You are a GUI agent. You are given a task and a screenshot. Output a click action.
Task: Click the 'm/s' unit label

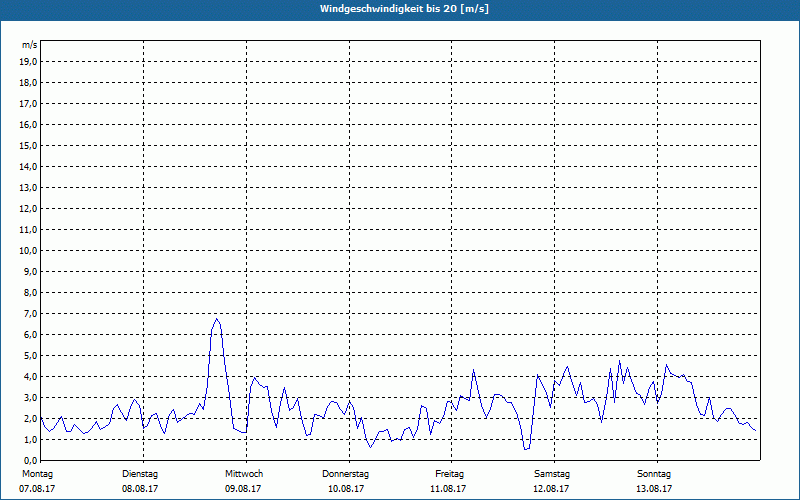click(x=30, y=45)
